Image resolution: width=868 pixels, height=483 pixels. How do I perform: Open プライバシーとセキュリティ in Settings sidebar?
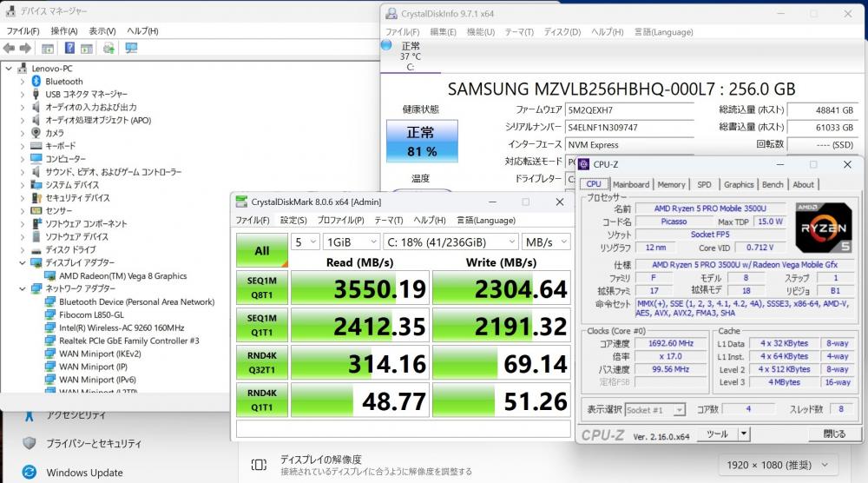93,444
